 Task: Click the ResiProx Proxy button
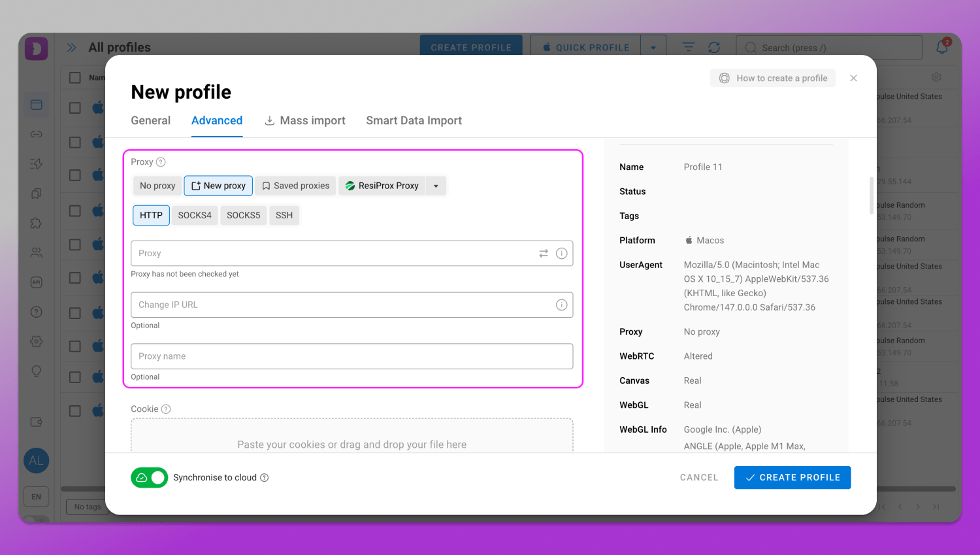[382, 186]
